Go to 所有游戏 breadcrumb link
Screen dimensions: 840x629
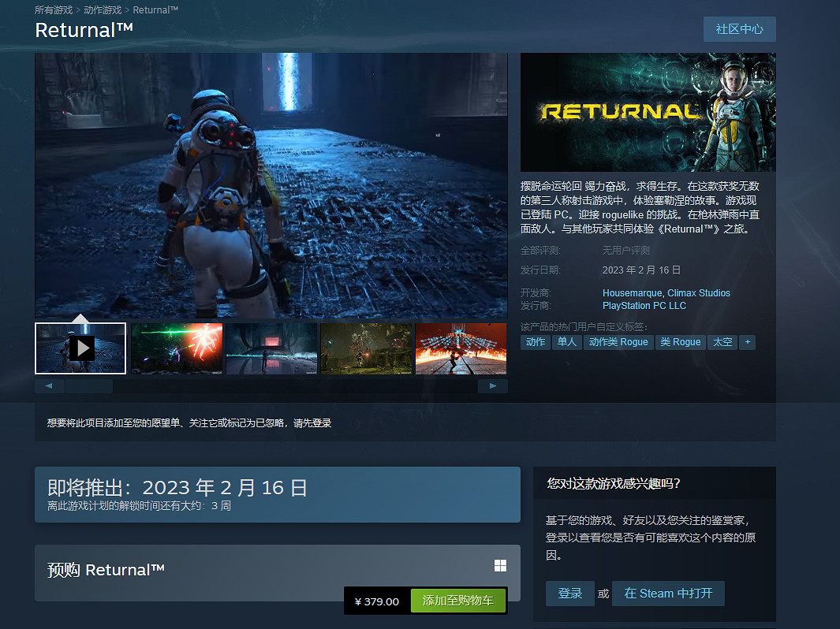pyautogui.click(x=54, y=10)
